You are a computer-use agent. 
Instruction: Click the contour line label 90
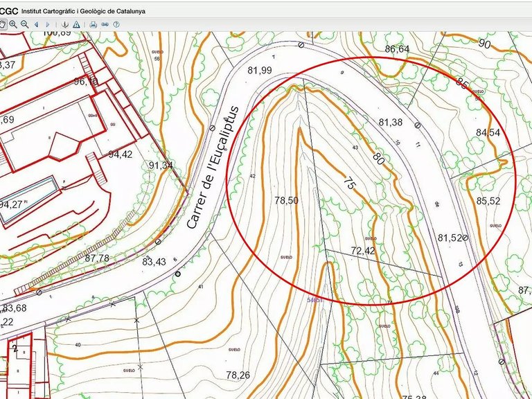click(484, 44)
